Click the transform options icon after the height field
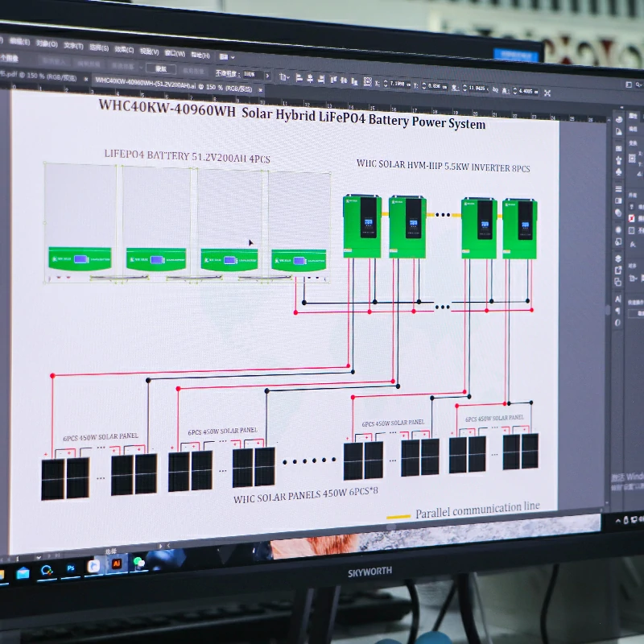The image size is (644, 644). 547,93
